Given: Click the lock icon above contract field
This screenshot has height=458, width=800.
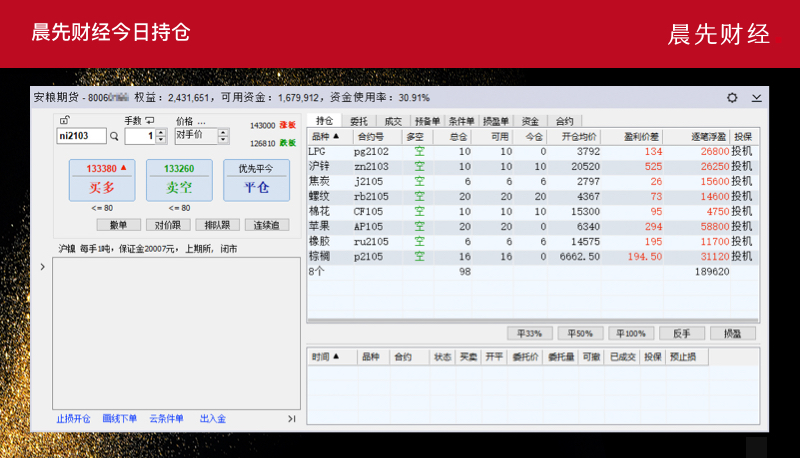Looking at the screenshot, I should point(64,120).
